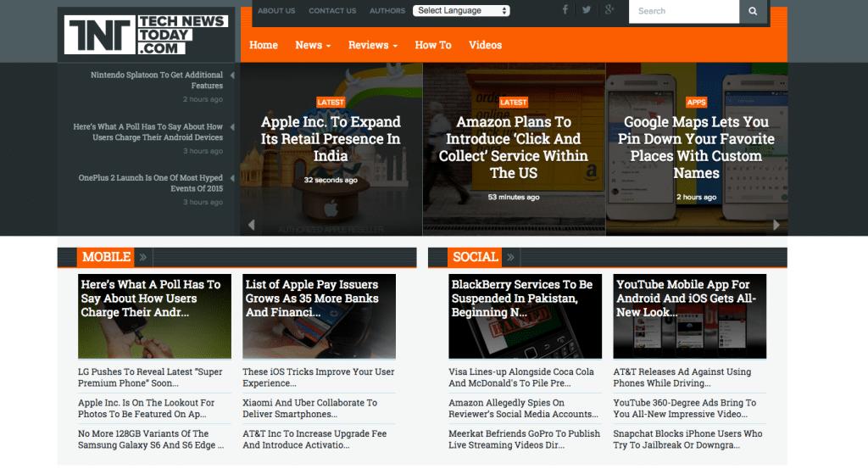868x469 pixels.
Task: Read Google Maps custom names story
Action: [696, 148]
